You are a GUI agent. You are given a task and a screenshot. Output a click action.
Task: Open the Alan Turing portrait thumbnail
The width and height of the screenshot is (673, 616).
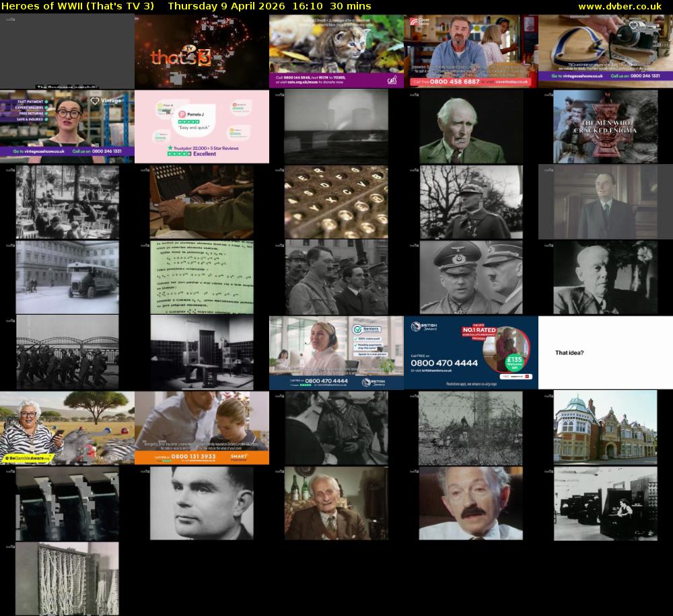pyautogui.click(x=202, y=503)
